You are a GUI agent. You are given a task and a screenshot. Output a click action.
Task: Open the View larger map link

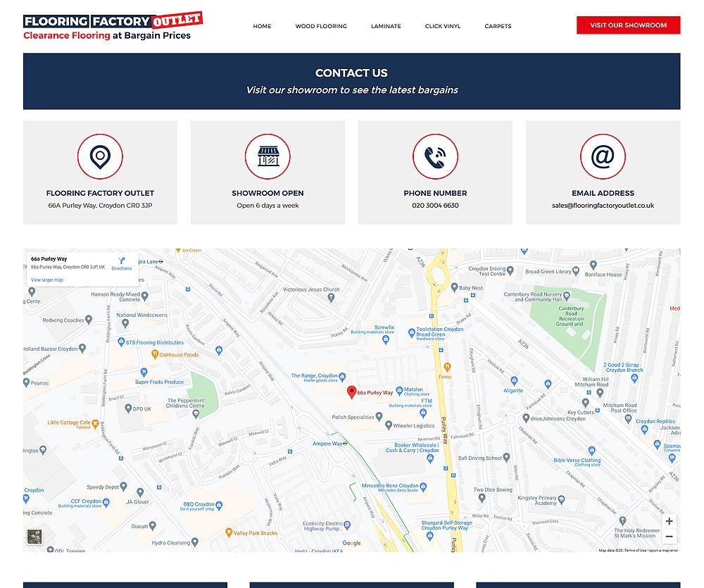pyautogui.click(x=47, y=280)
